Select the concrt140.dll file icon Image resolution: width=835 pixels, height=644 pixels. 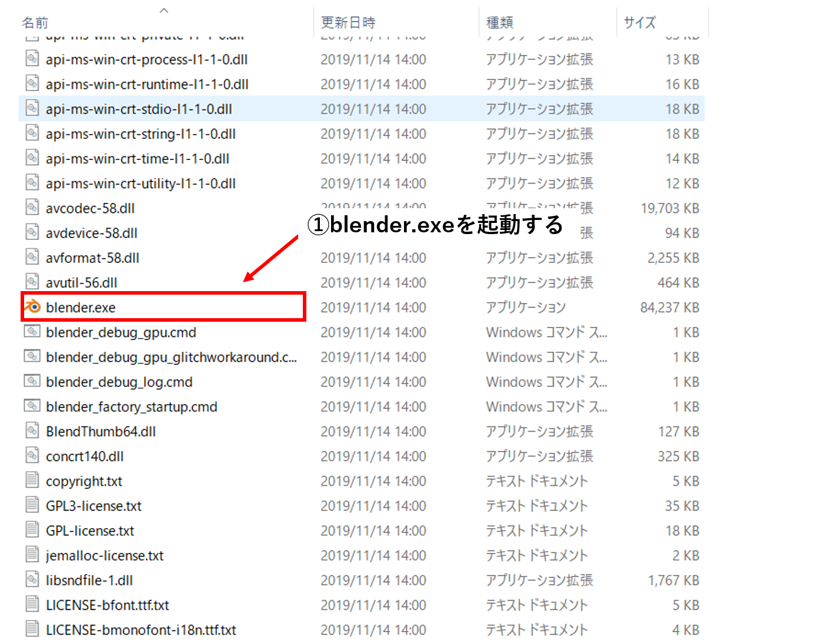click(x=32, y=455)
